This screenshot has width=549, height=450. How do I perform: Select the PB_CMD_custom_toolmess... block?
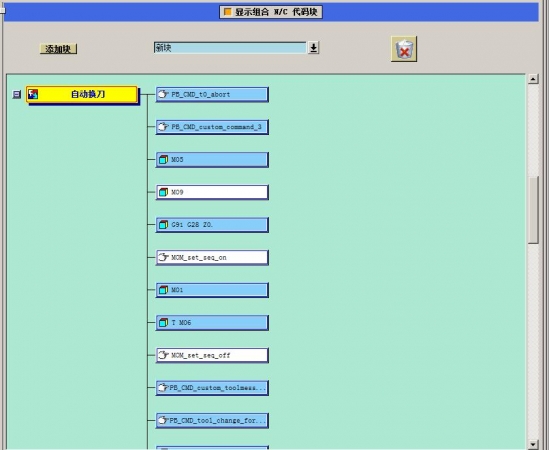[x=212, y=388]
